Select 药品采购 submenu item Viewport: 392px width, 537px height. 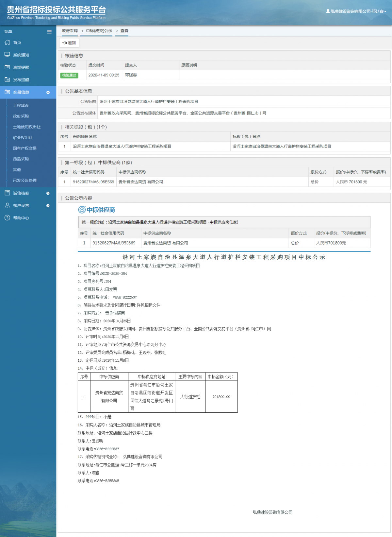[x=21, y=159]
